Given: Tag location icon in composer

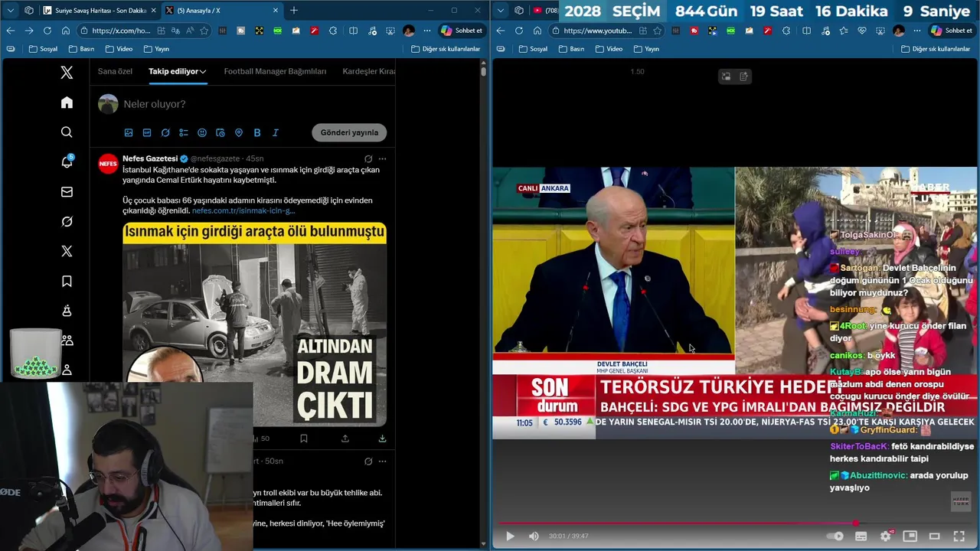Looking at the screenshot, I should click(x=239, y=132).
